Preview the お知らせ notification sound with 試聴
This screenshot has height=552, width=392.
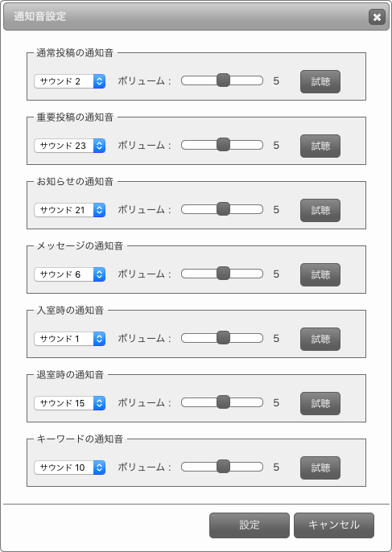320,211
